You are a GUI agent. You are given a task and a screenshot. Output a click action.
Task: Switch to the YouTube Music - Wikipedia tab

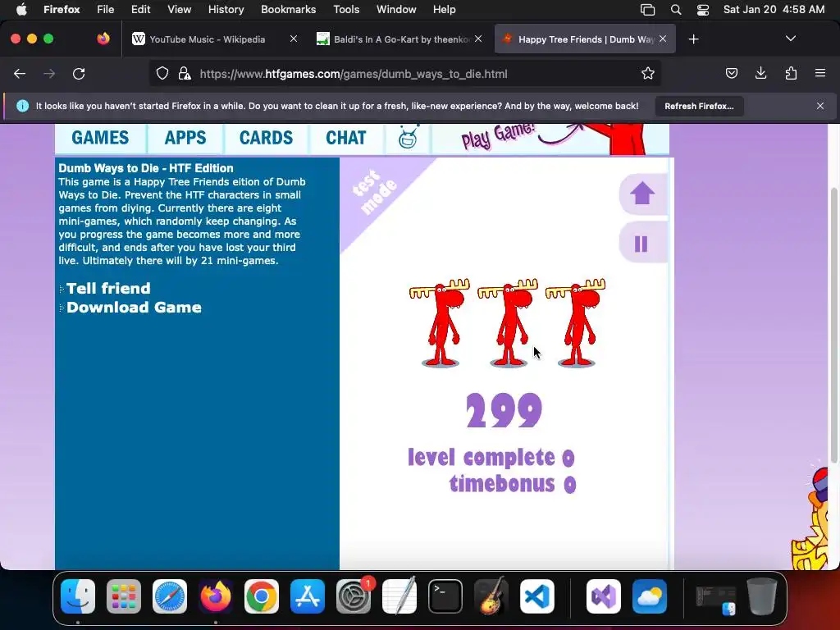point(206,39)
